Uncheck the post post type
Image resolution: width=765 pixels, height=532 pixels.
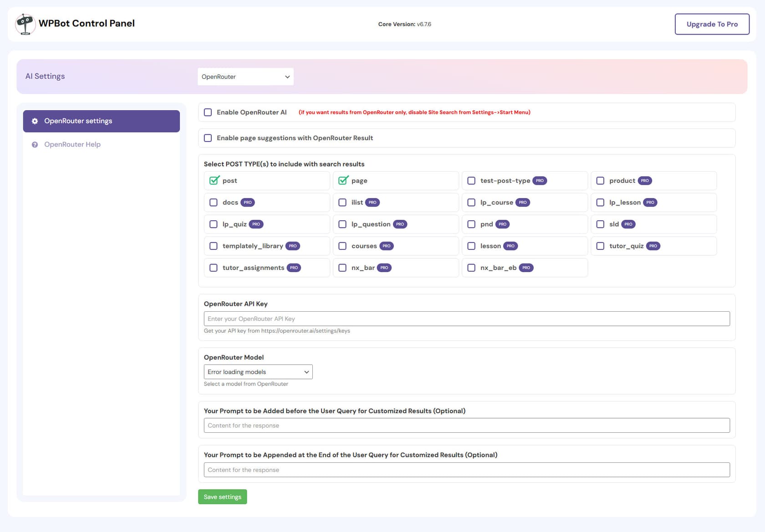pos(214,181)
